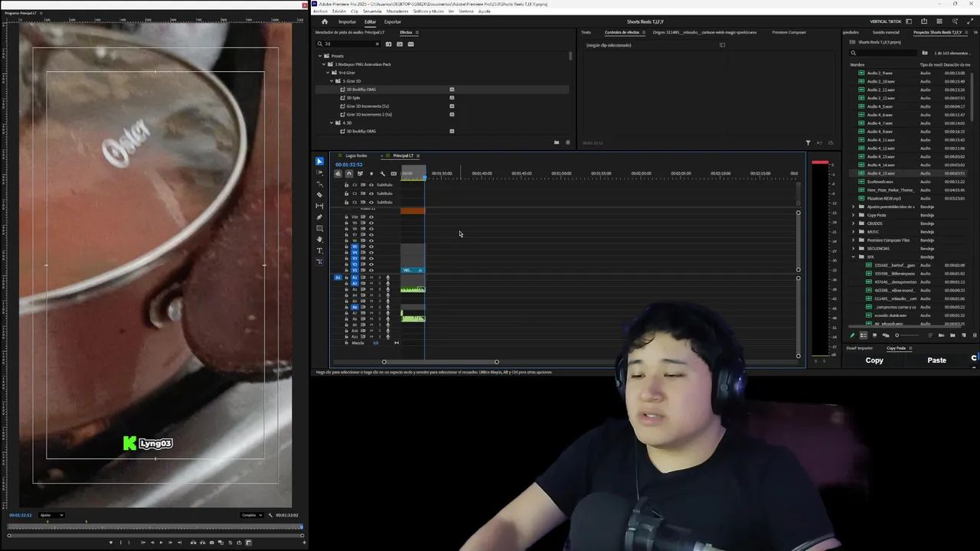Lock video track V10
Image resolution: width=980 pixels, height=551 pixels.
pos(346,217)
